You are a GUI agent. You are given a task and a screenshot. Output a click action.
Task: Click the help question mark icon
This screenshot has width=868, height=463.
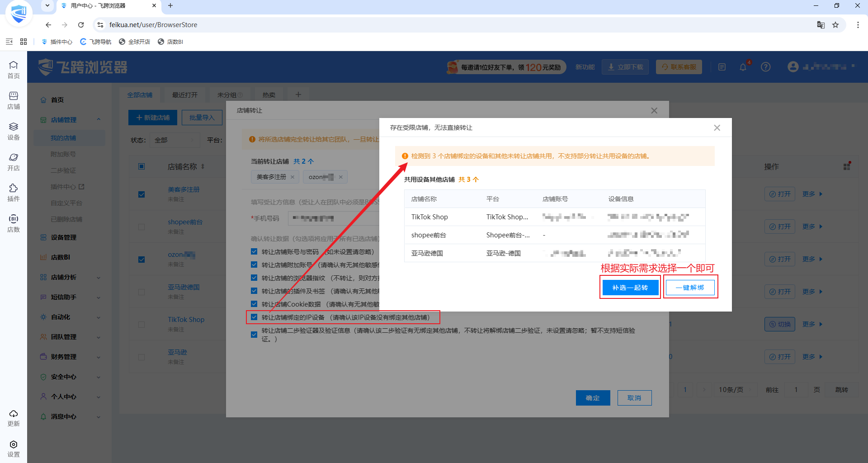[765, 67]
